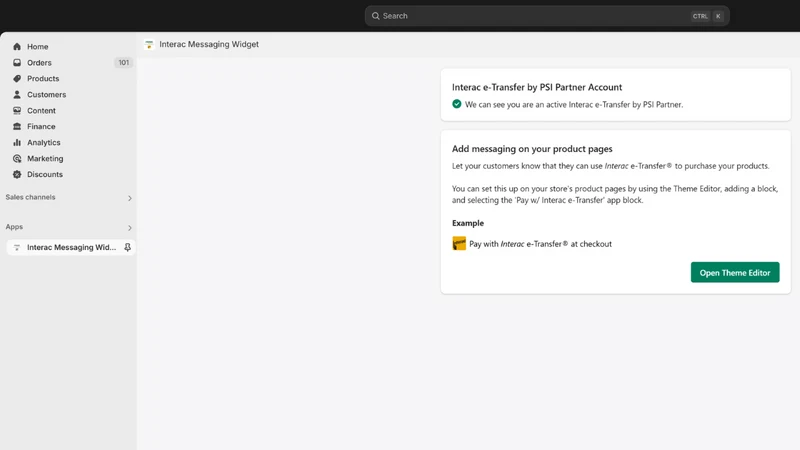Screen dimensions: 800x450
Task: Click the K shortcut key badge
Action: coord(718,16)
